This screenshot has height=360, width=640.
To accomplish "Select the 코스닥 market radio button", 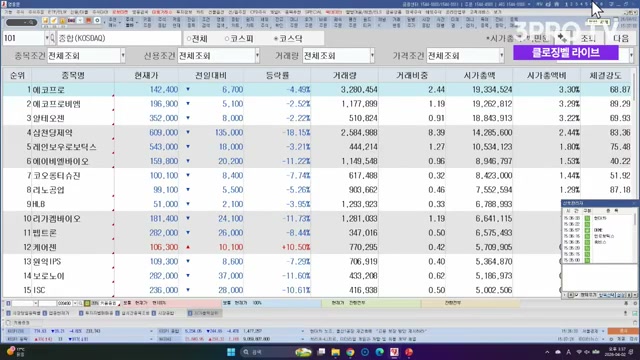I will pyautogui.click(x=288, y=39).
